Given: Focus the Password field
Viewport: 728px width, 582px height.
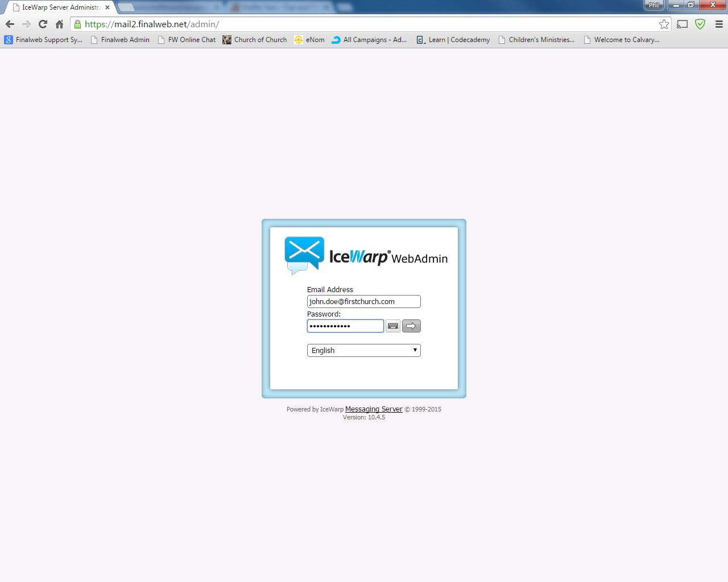Looking at the screenshot, I should (345, 326).
